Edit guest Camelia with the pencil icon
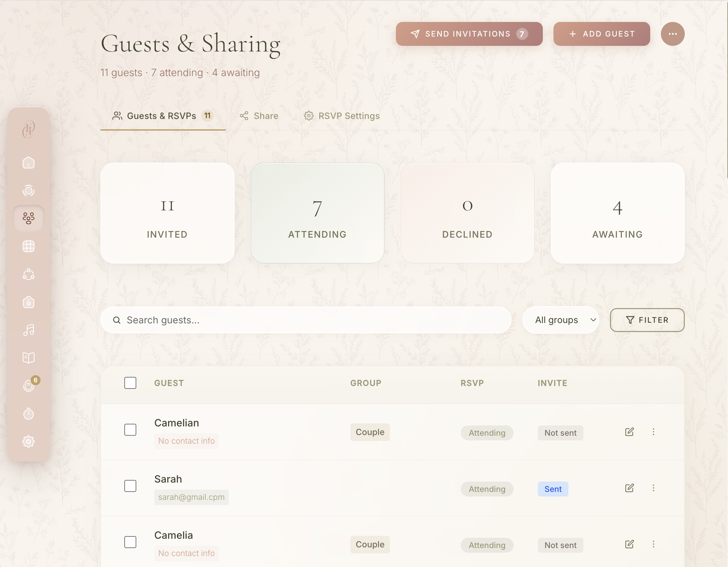This screenshot has height=567, width=728. [x=629, y=544]
